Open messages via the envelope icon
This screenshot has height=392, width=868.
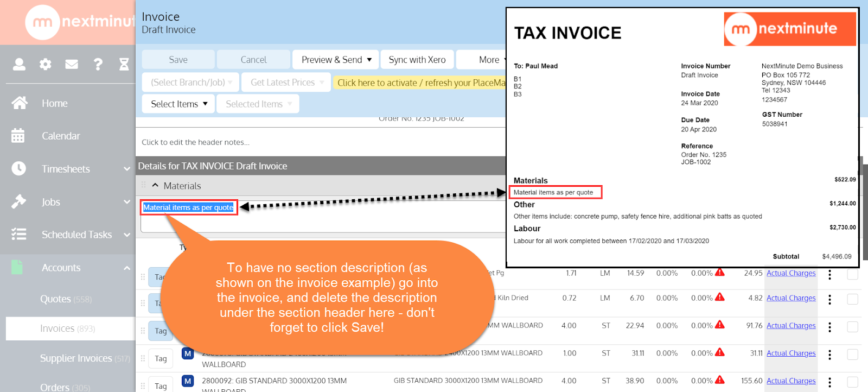pyautogui.click(x=72, y=65)
